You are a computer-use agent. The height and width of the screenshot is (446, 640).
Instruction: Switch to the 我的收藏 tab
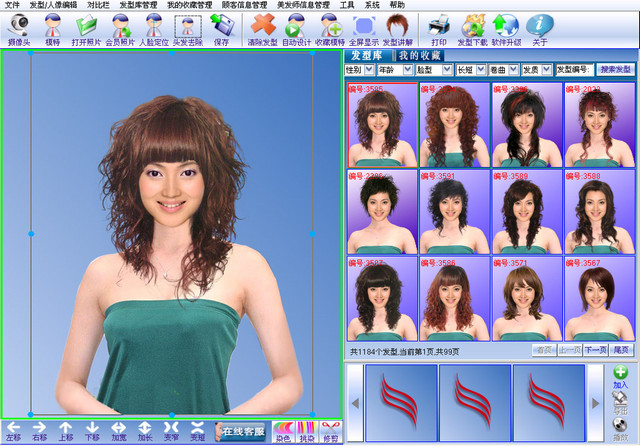pyautogui.click(x=418, y=55)
